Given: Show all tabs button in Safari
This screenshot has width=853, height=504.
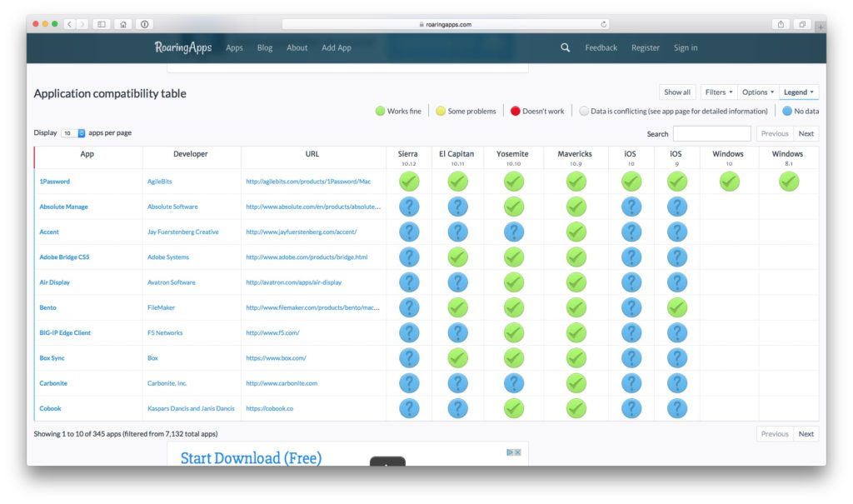Looking at the screenshot, I should coord(802,24).
